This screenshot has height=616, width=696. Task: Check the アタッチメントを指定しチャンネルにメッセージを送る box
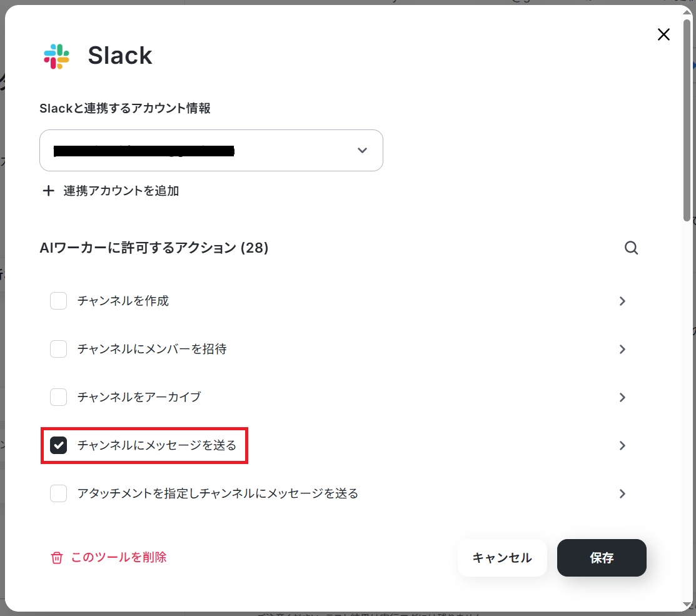click(x=59, y=493)
